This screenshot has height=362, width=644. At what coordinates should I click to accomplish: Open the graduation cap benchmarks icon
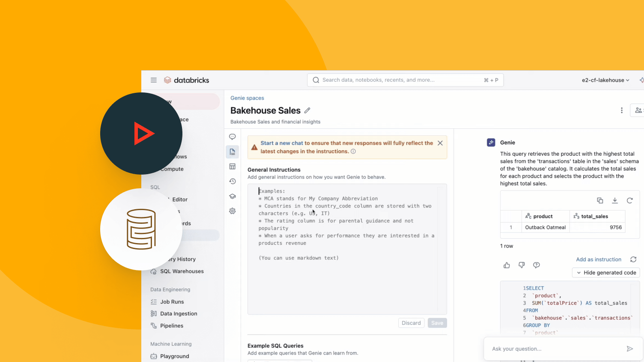pos(233,196)
